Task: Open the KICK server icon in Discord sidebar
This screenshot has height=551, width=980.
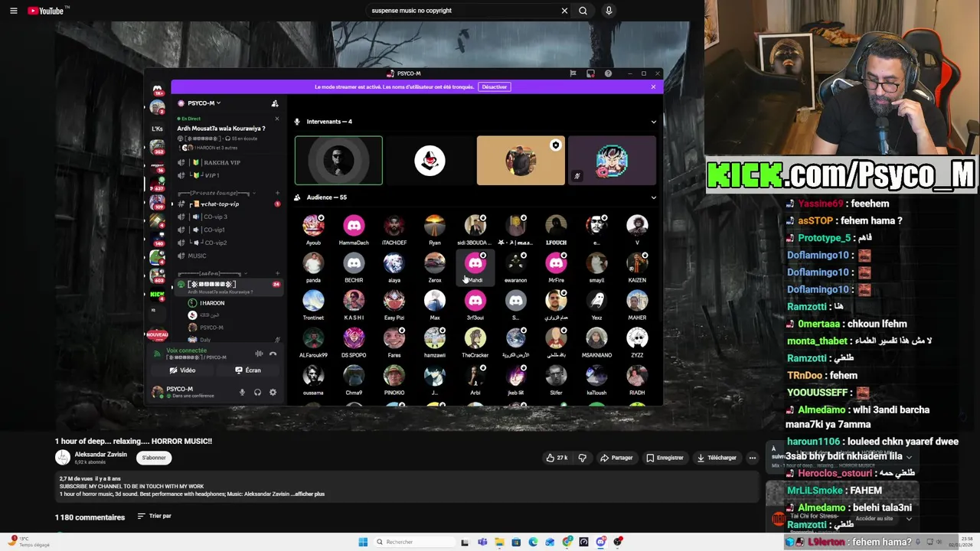Action: click(x=157, y=295)
